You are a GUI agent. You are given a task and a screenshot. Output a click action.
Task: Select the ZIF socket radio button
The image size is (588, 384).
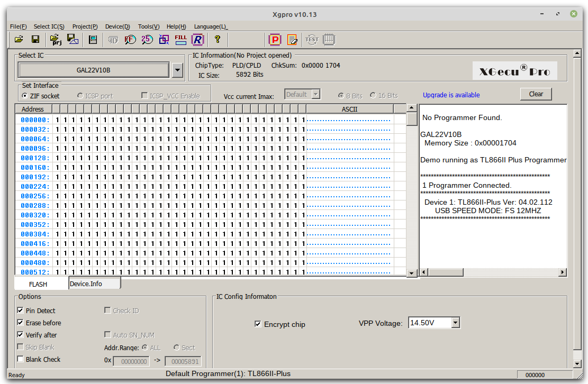pos(25,96)
